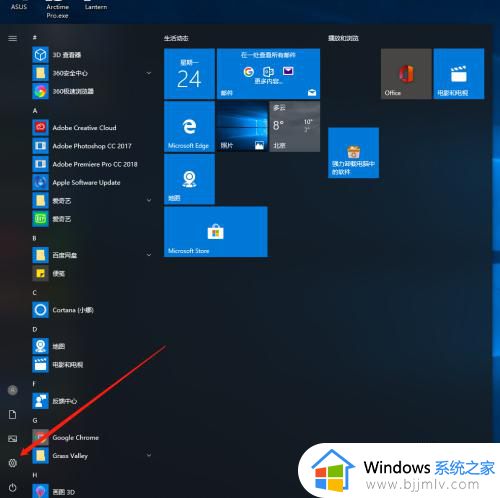500x498 pixels.
Task: Open Pictures from the Start left rail
Action: pos(13,439)
